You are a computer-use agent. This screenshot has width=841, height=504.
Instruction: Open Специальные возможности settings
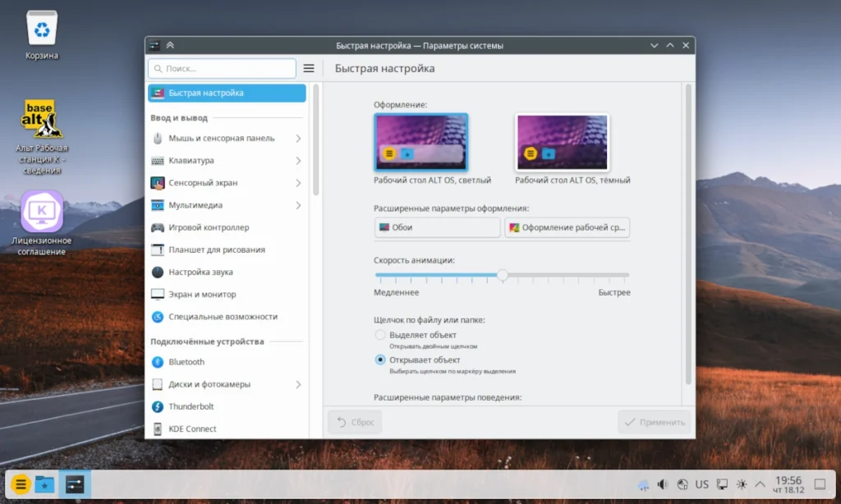227,317
